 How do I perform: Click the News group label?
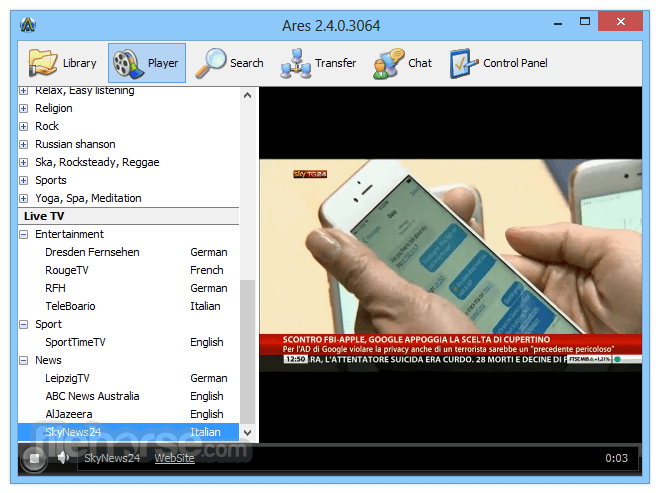coord(48,360)
